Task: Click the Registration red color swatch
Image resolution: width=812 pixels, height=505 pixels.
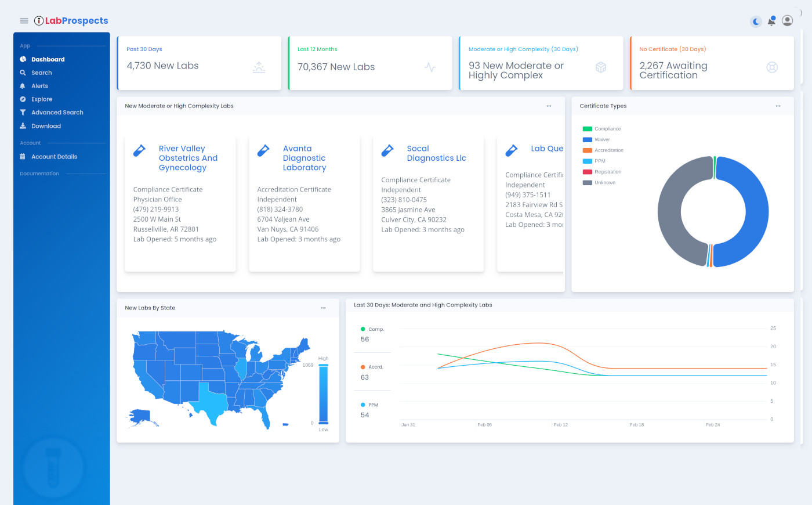Action: (x=587, y=172)
